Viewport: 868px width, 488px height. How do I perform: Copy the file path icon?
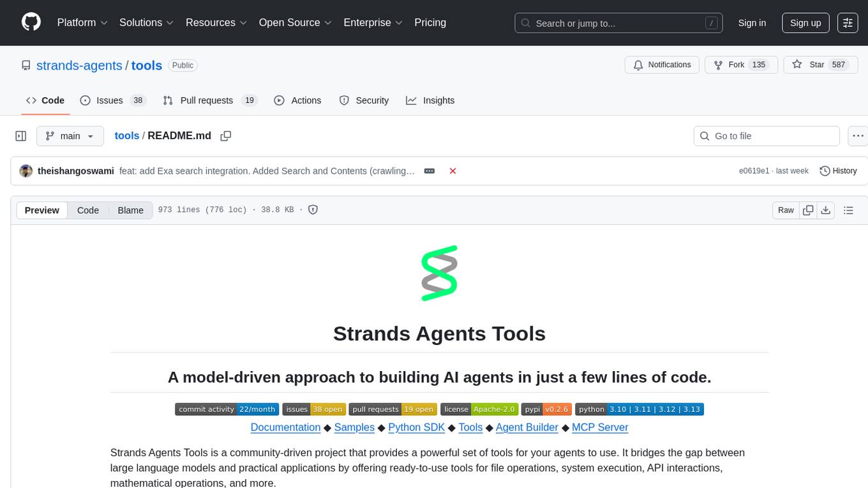coord(225,136)
